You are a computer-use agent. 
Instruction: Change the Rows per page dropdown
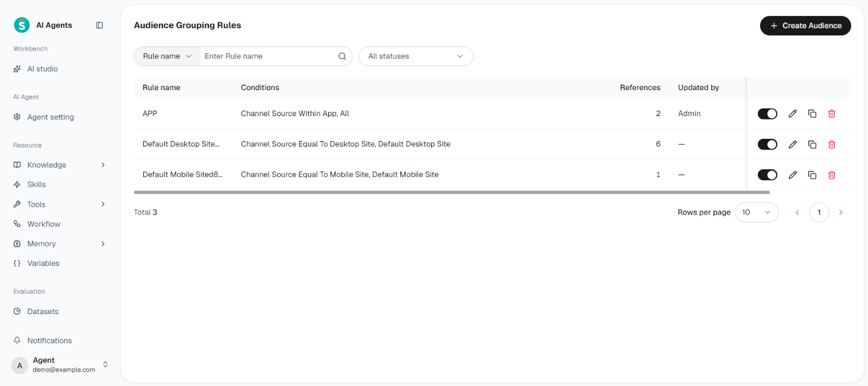point(757,212)
